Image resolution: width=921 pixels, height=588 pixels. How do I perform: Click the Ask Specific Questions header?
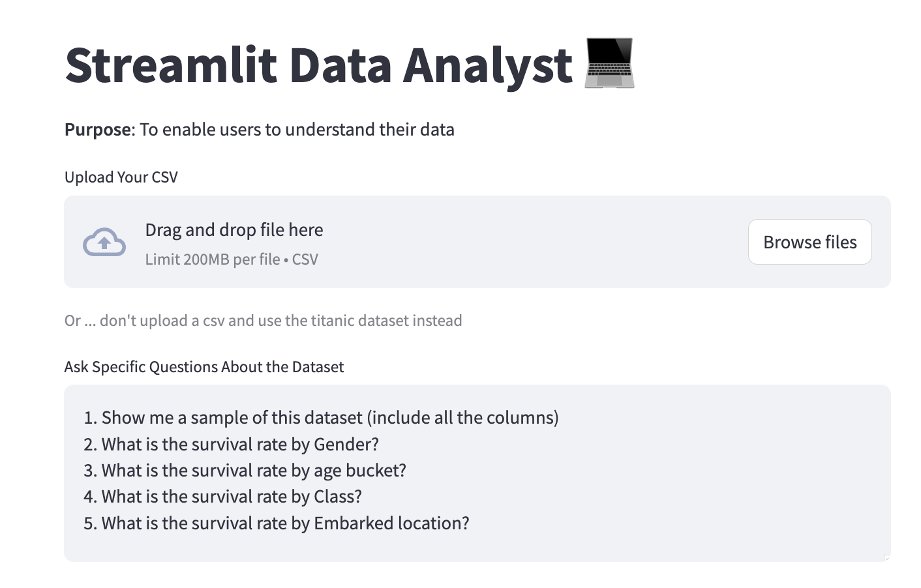pos(204,366)
